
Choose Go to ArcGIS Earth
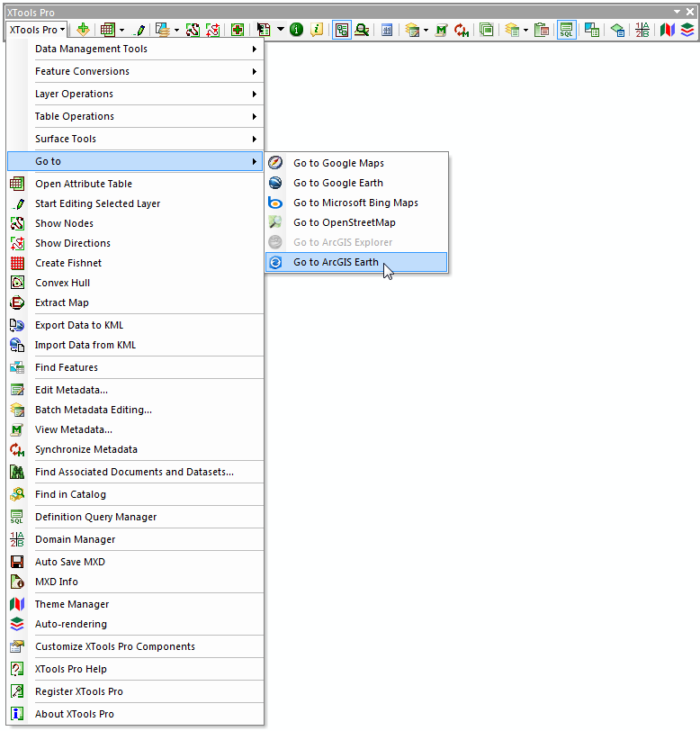tap(356, 262)
